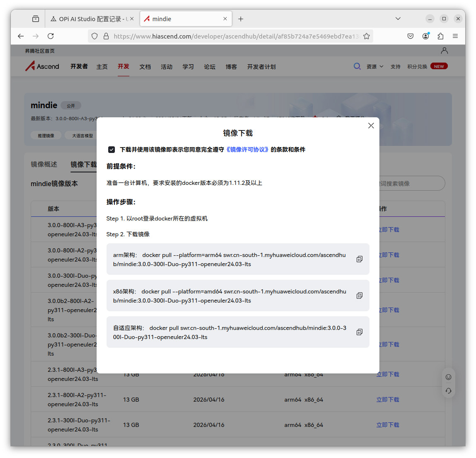Viewport: 476px width, 458px height.
Task: Click the amd64 docker pull command text
Action: (230, 296)
